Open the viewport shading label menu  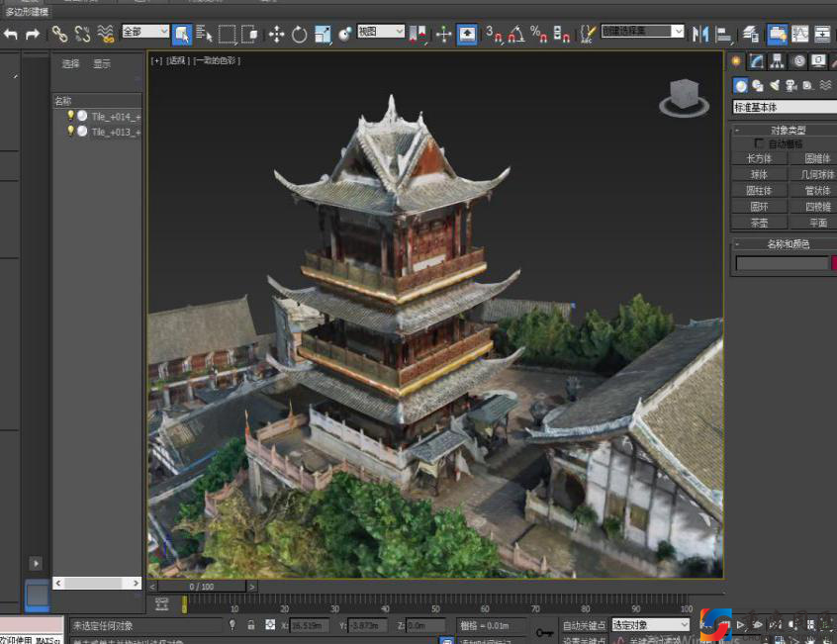click(217, 60)
